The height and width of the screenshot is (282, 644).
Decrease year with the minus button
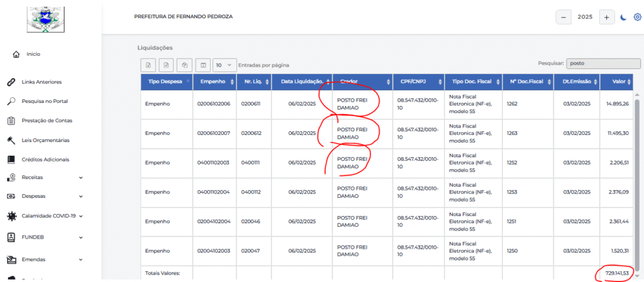[563, 17]
